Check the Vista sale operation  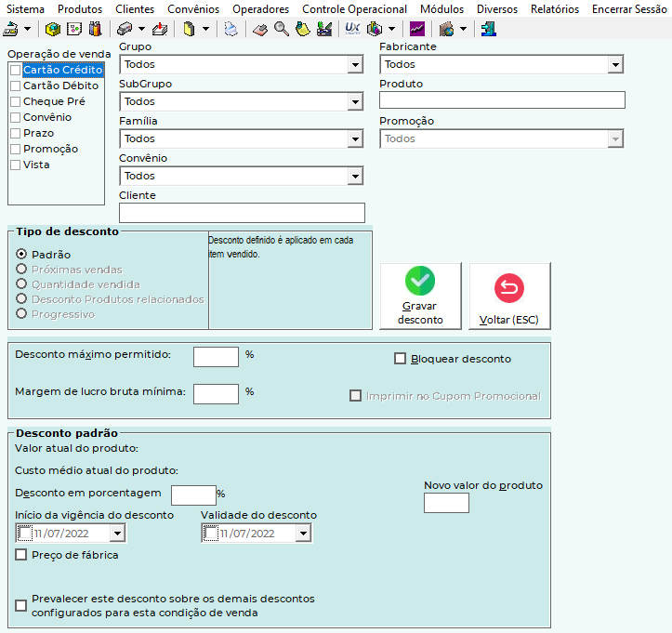pyautogui.click(x=16, y=165)
